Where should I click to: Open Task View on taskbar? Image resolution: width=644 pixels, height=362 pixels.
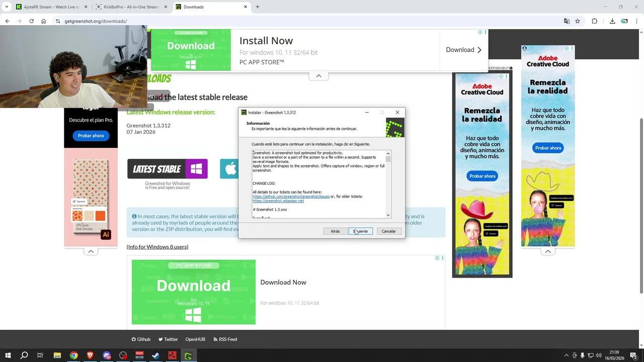click(40, 355)
